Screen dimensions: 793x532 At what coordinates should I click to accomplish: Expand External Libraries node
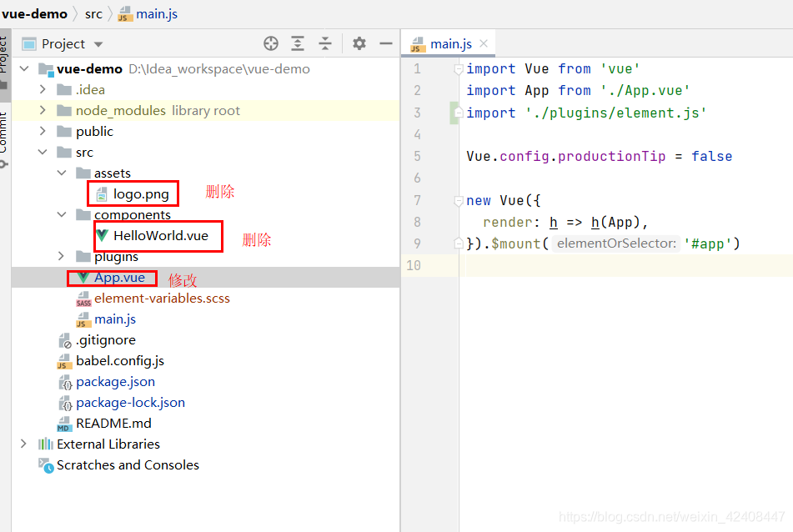(24, 444)
